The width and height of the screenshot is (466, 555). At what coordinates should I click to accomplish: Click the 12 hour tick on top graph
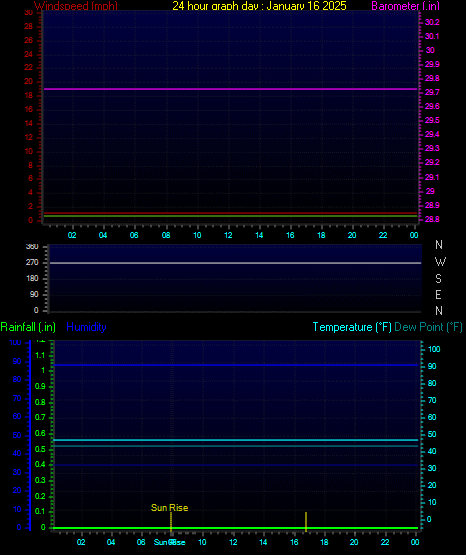(x=228, y=235)
